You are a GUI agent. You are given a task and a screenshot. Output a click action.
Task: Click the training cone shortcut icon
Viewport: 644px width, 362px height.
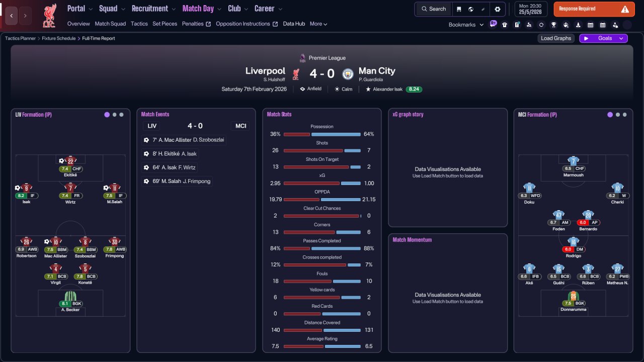tap(578, 25)
